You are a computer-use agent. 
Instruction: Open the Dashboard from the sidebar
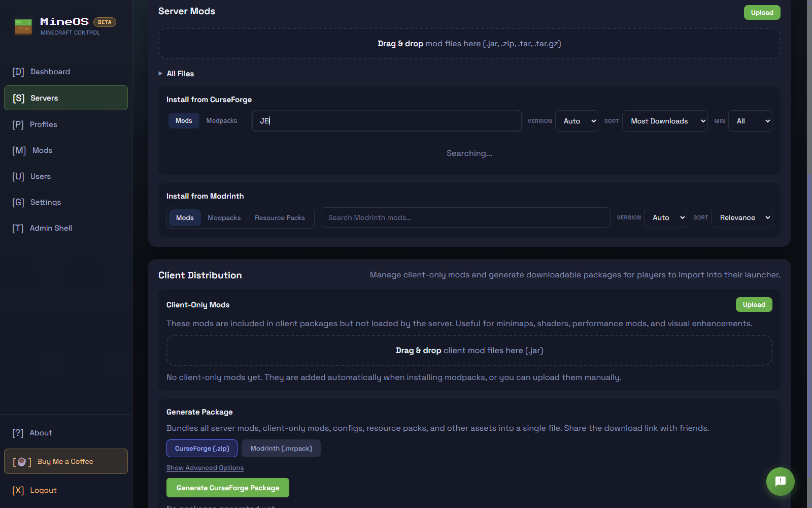(x=50, y=71)
